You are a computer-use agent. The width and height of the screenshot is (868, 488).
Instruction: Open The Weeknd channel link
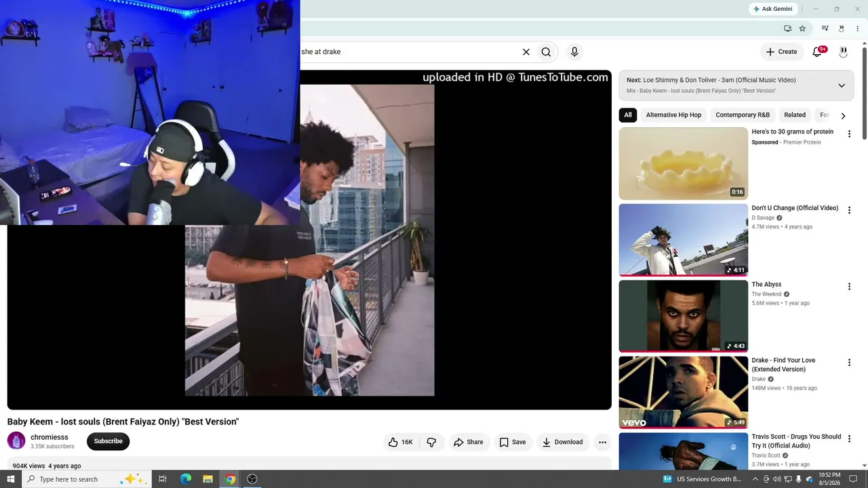click(766, 294)
